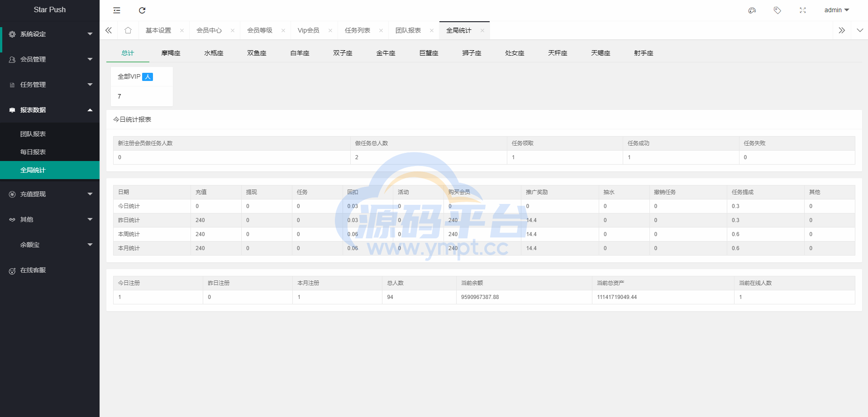Image resolution: width=868 pixels, height=417 pixels.
Task: Expand 充值提现 sidebar menu
Action: click(50, 194)
